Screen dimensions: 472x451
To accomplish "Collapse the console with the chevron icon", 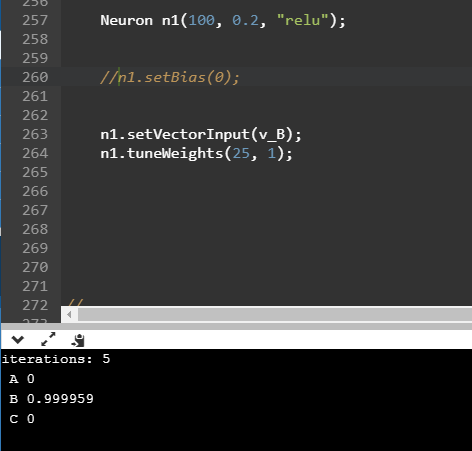I will [x=17, y=340].
